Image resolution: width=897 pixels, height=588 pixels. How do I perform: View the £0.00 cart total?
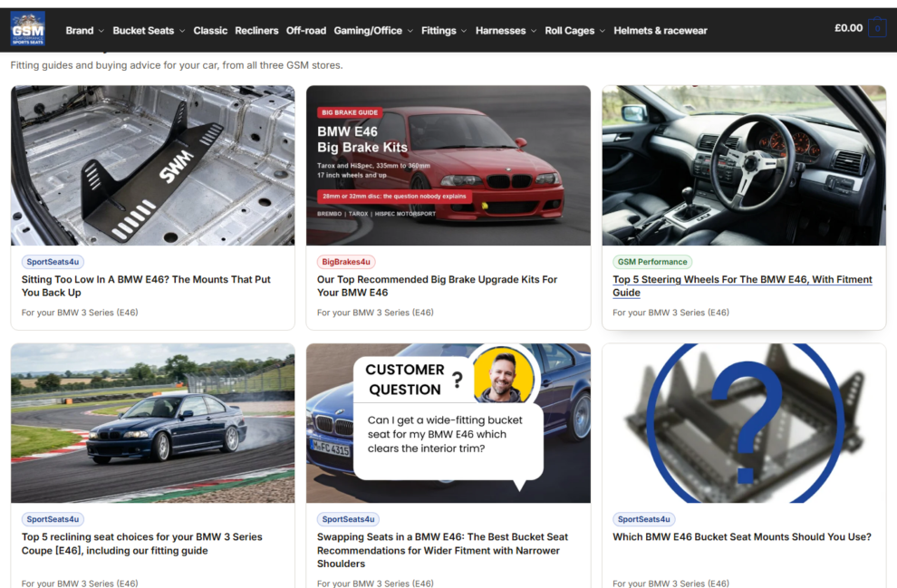[848, 28]
